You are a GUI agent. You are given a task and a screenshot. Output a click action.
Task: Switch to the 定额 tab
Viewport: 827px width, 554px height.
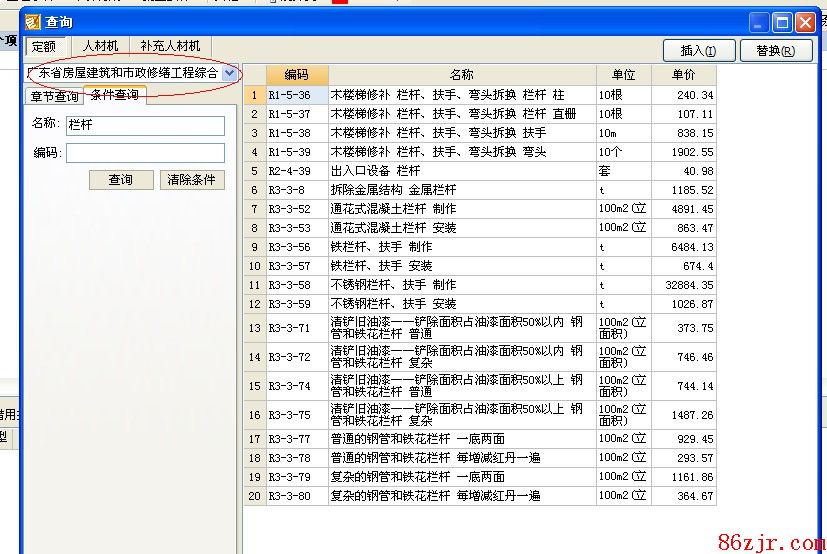coord(44,46)
